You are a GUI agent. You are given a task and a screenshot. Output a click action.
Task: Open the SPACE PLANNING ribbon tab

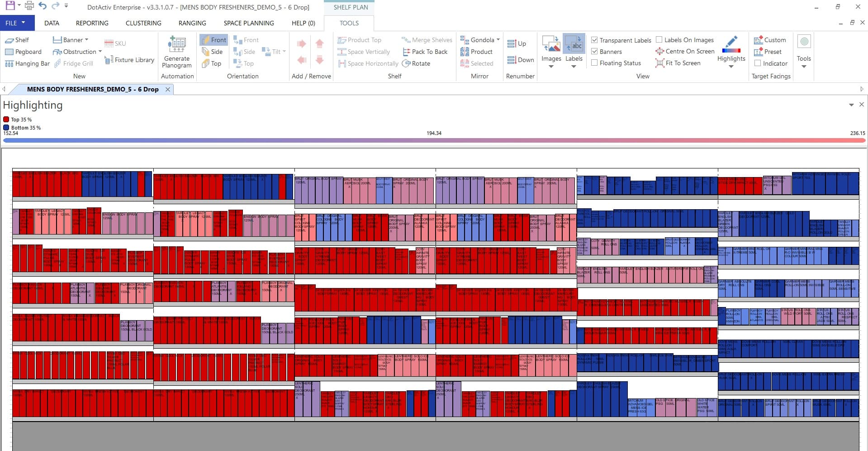(x=249, y=23)
